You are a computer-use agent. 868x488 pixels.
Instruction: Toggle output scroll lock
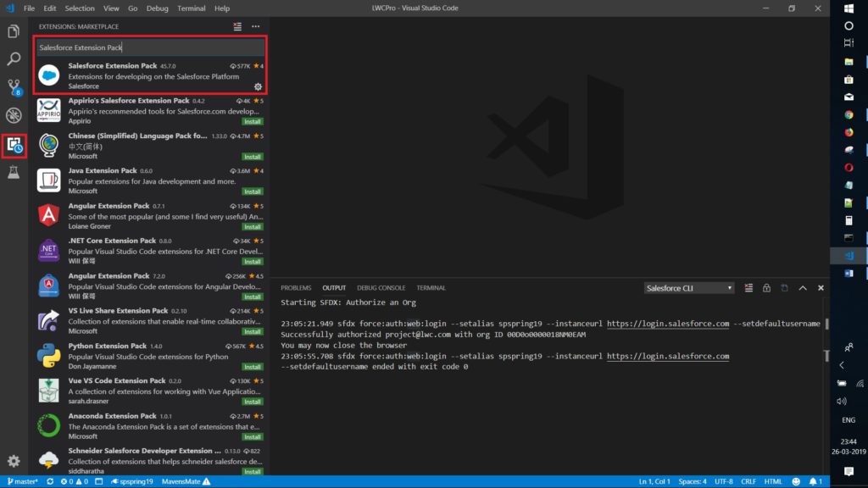[766, 288]
